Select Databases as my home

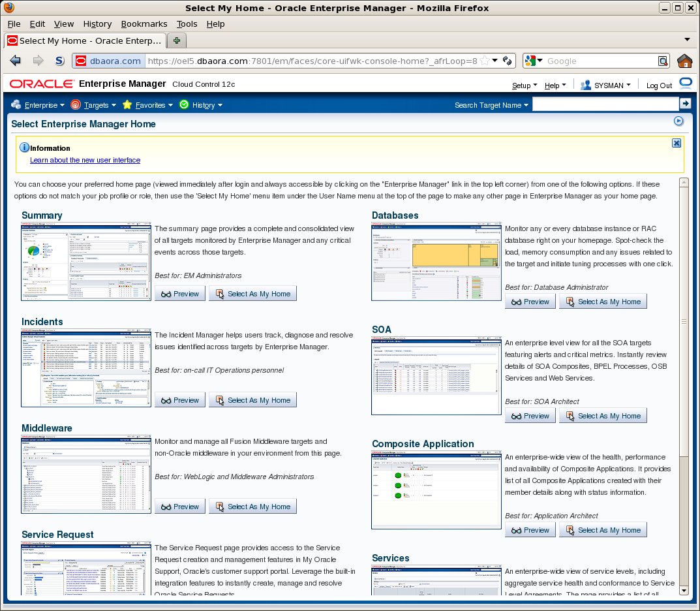click(x=603, y=302)
